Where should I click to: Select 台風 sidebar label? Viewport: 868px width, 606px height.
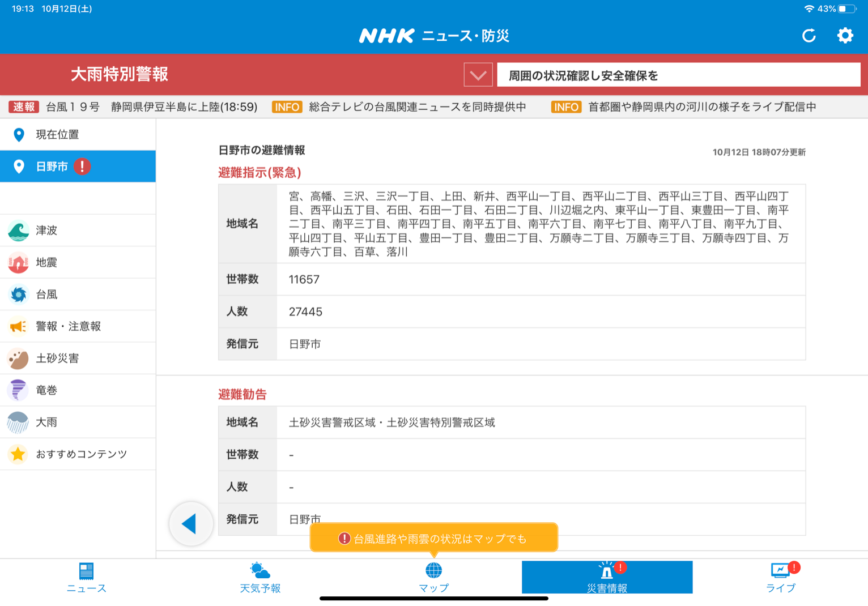point(46,295)
